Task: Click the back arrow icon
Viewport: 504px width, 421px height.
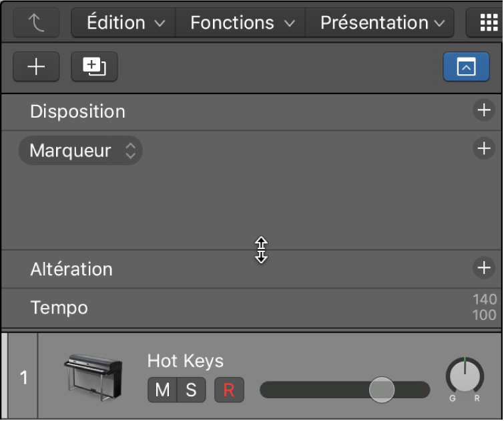Action: (36, 23)
